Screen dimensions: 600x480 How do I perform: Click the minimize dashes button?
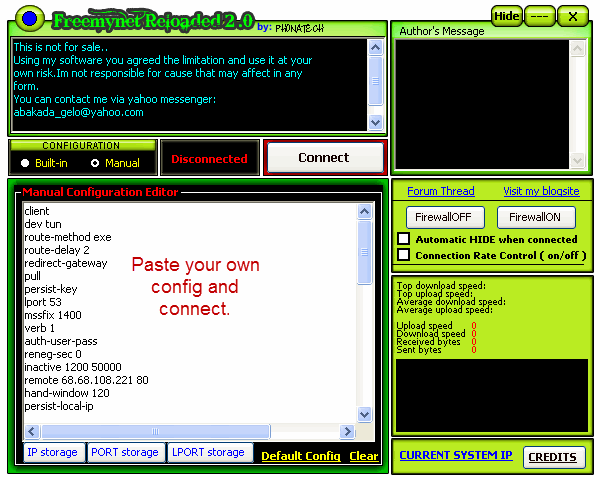539,16
